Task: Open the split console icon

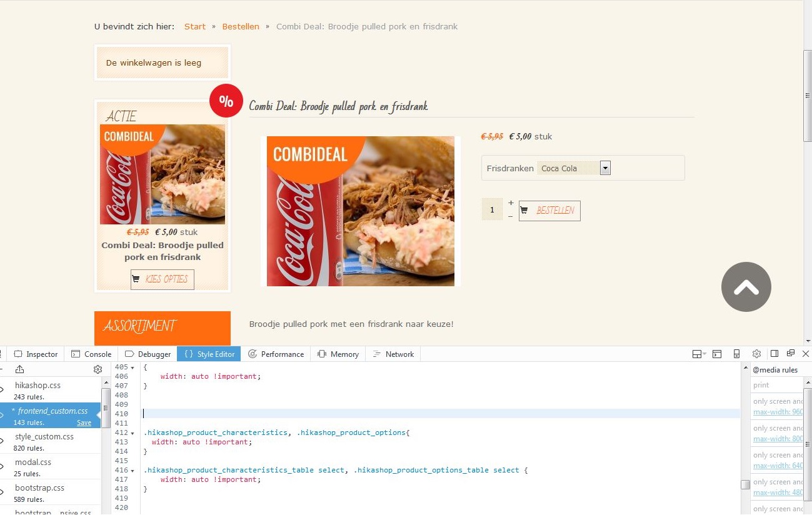Action: [x=717, y=354]
